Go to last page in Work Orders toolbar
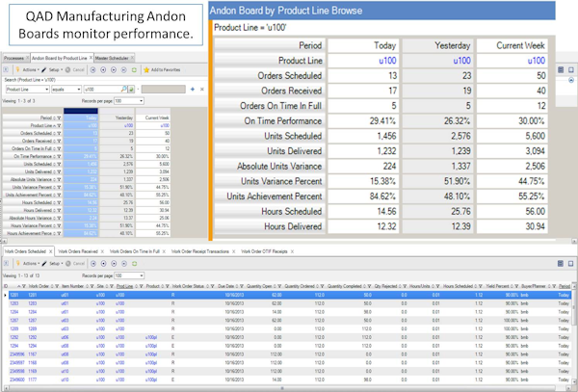 tap(124, 264)
